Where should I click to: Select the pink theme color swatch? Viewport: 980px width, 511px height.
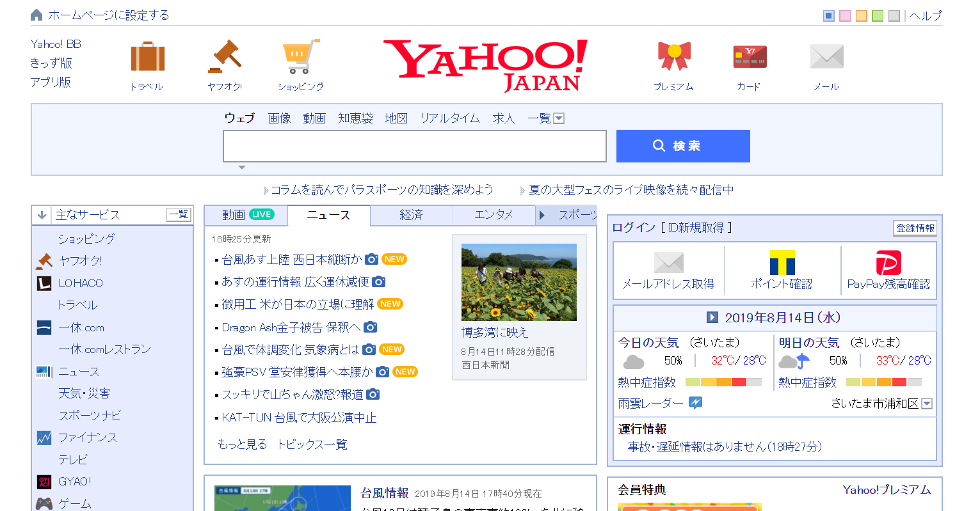pyautogui.click(x=845, y=15)
